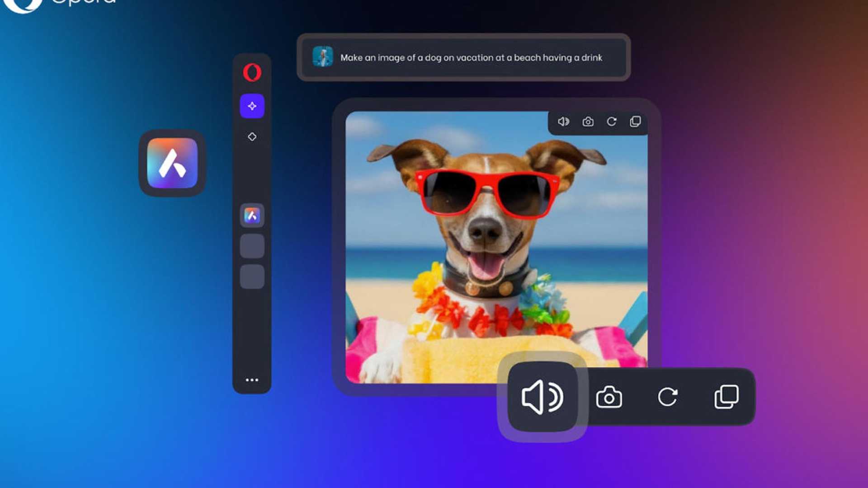Open the three-dots menu at sidebar bottom
Viewport: 868px width, 488px height.
point(252,380)
